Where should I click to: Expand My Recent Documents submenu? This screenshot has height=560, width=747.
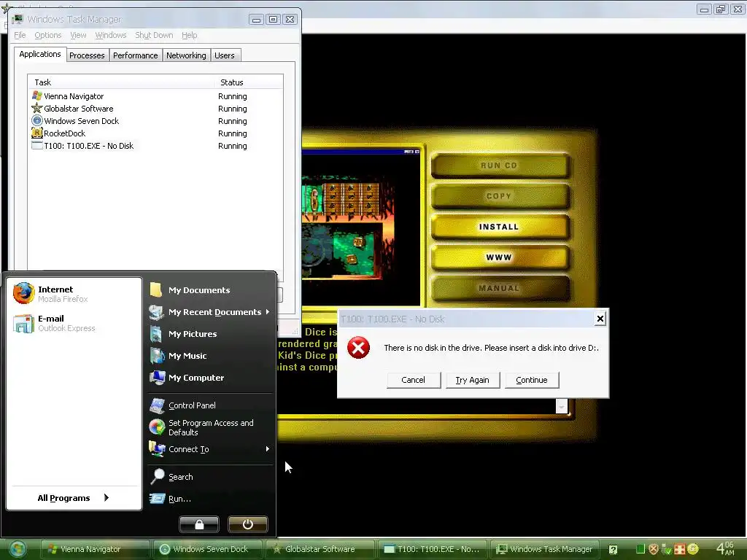[211, 312]
